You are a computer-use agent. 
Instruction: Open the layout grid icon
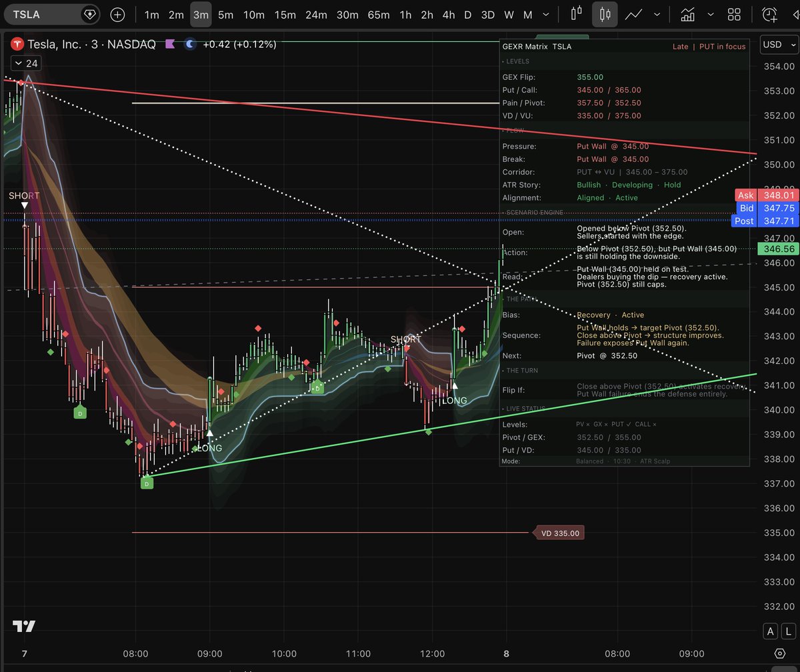[x=733, y=14]
